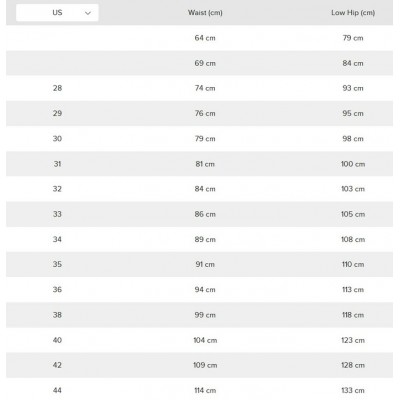Screen dimensions: 400x400
Task: Select the size 42 row
Action: click(199, 365)
